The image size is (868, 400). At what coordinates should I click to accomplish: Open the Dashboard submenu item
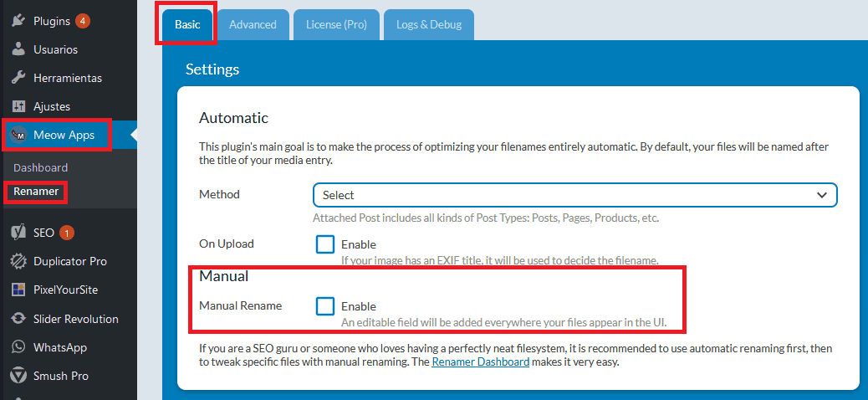40,167
